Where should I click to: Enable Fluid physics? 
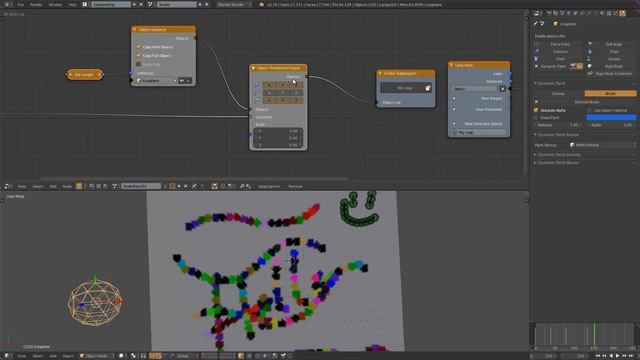coord(613,52)
